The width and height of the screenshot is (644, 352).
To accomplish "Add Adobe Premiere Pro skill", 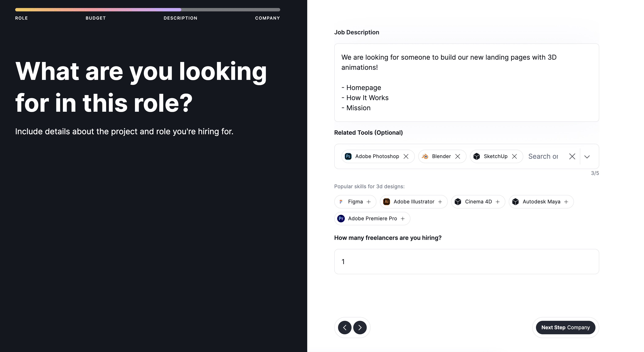I will click(x=372, y=218).
